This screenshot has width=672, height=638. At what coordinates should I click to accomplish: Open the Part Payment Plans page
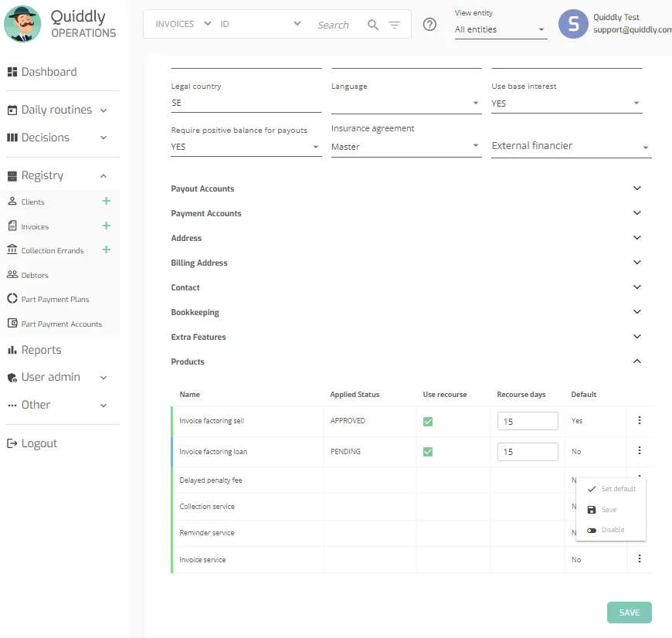pyautogui.click(x=55, y=299)
